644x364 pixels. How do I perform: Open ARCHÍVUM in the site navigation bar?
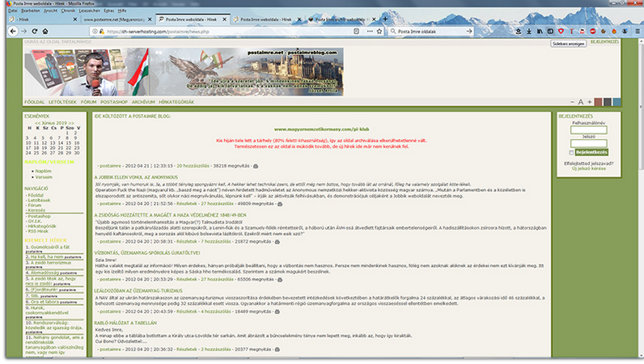[x=142, y=102]
